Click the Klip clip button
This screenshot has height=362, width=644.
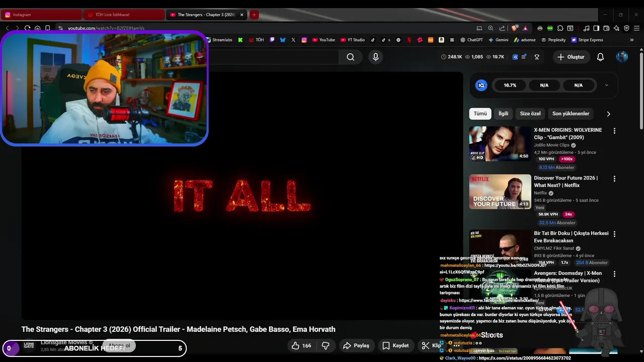tap(431, 345)
